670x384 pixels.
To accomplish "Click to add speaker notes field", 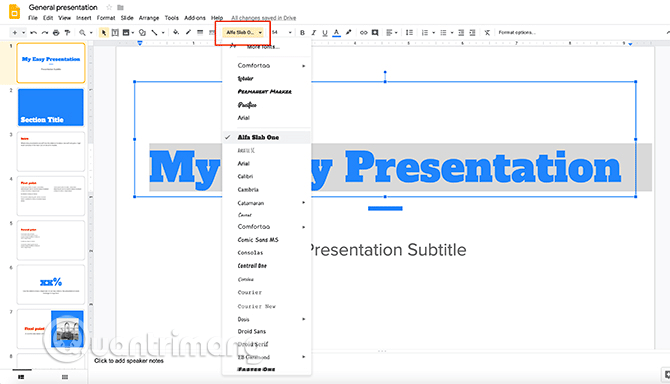I will (129, 361).
